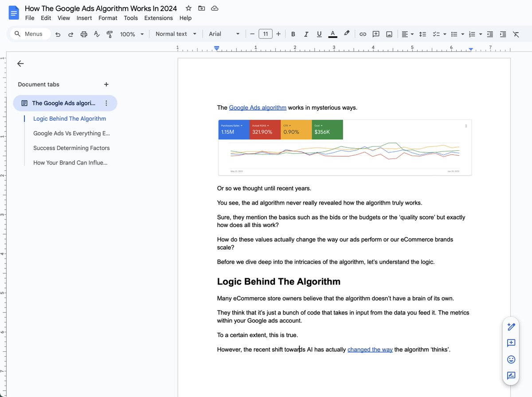Click the Undo arrow
This screenshot has width=532, height=397.
[58, 34]
